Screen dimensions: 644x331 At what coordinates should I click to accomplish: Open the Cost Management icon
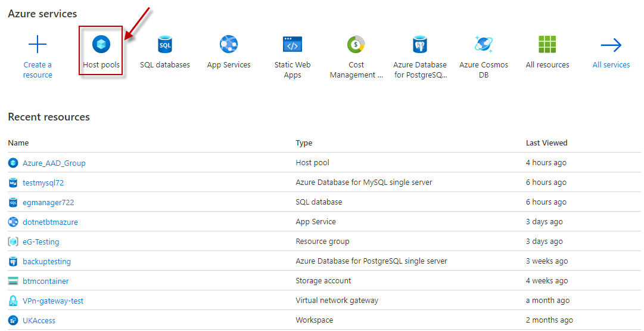[356, 44]
